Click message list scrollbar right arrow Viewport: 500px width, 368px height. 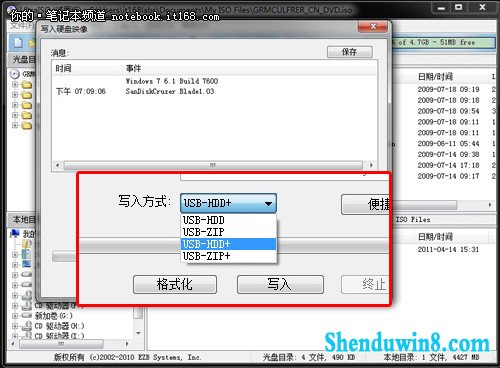coord(371,165)
